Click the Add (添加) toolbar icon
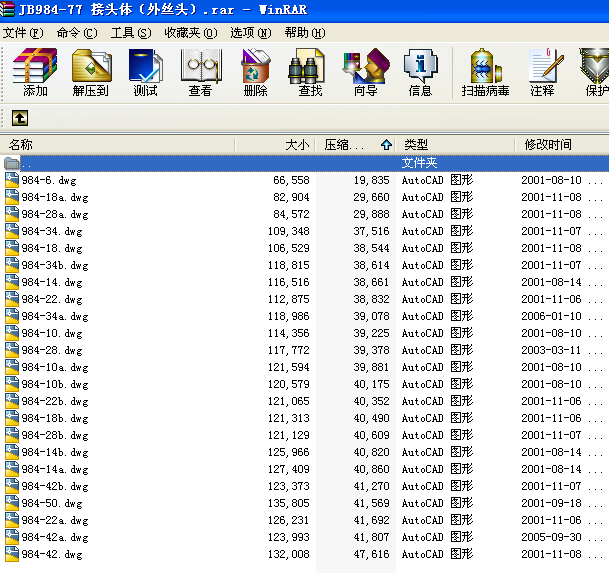 (x=35, y=66)
